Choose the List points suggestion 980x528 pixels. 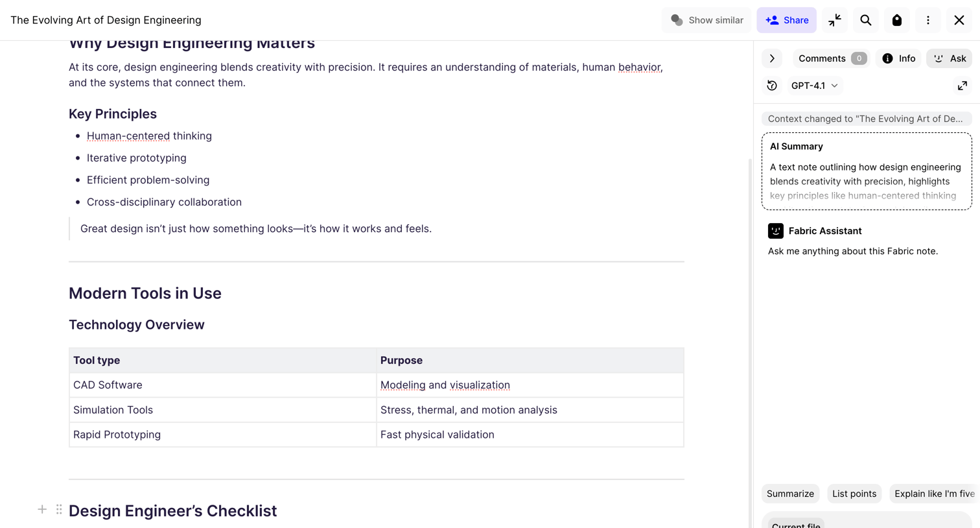pyautogui.click(x=854, y=494)
